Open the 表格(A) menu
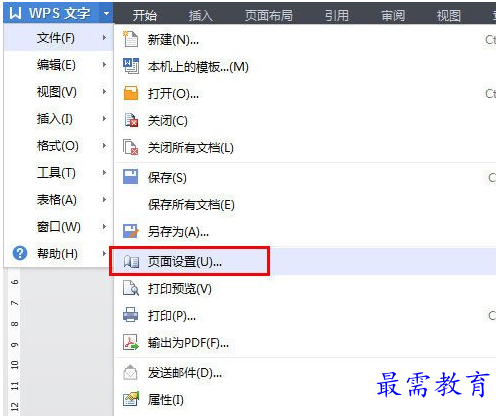The image size is (498, 416). (58, 200)
